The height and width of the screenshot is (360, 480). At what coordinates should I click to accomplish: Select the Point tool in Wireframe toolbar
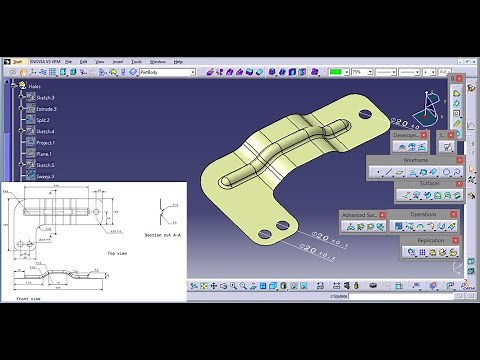pyautogui.click(x=378, y=172)
